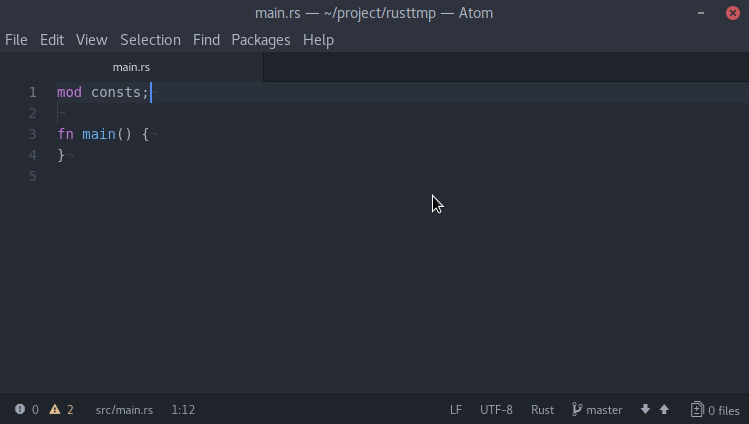The height and width of the screenshot is (424, 749).
Task: Click the 0 files Git panel toggle
Action: point(715,410)
